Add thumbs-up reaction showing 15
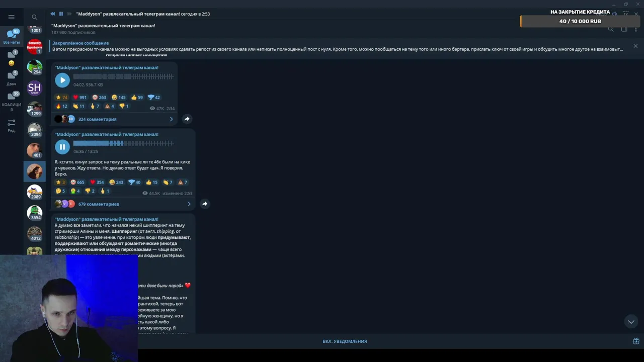This screenshot has width=644, height=362. (x=152, y=183)
